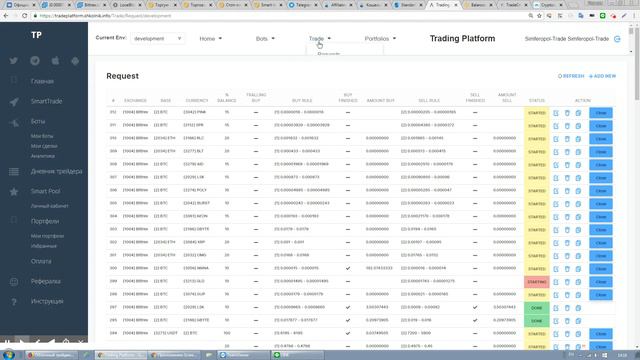Copy the DONE request row 295
Screen dimensions: 640x360
pos(578,321)
